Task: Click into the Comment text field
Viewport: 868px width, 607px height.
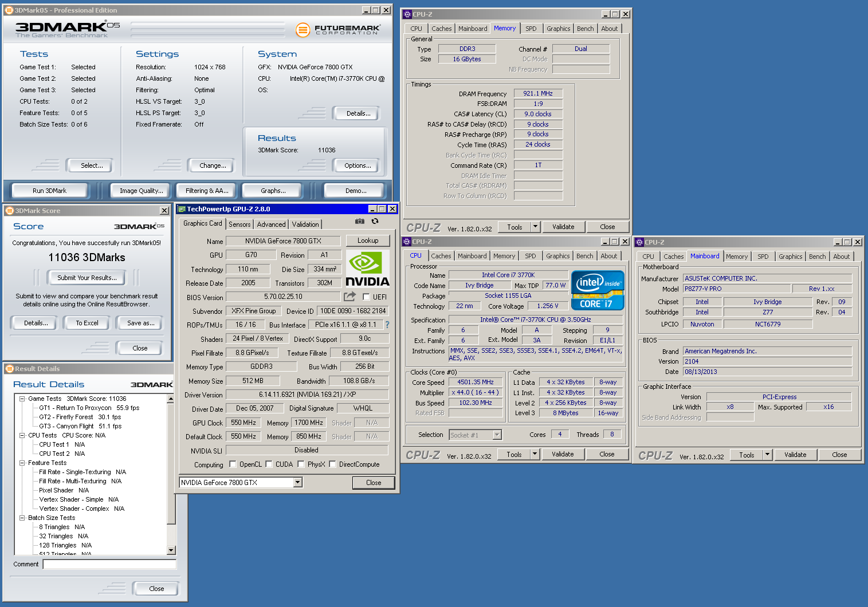Action: point(109,565)
